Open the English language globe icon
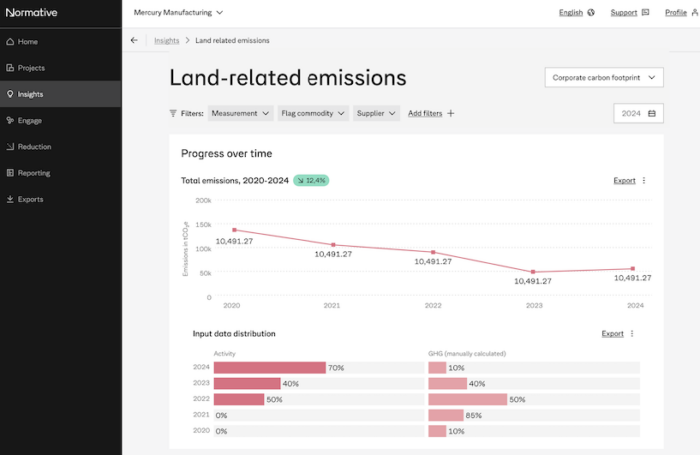 coord(592,13)
